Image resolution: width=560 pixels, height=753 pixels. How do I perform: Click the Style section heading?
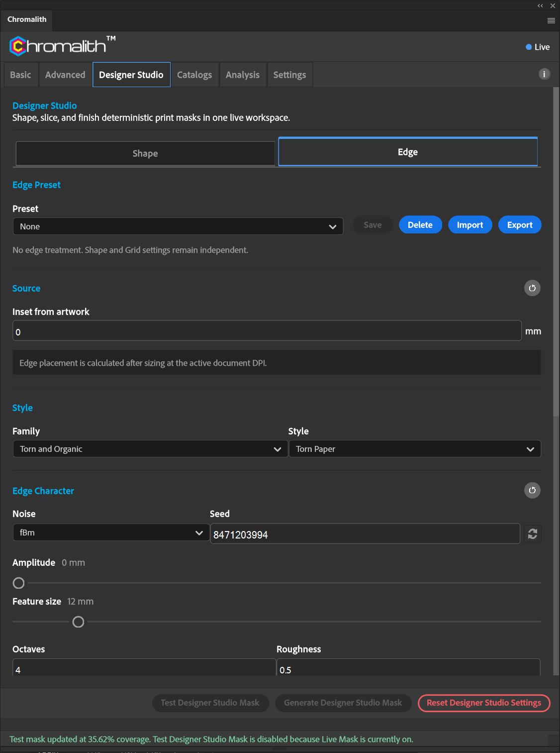point(22,408)
